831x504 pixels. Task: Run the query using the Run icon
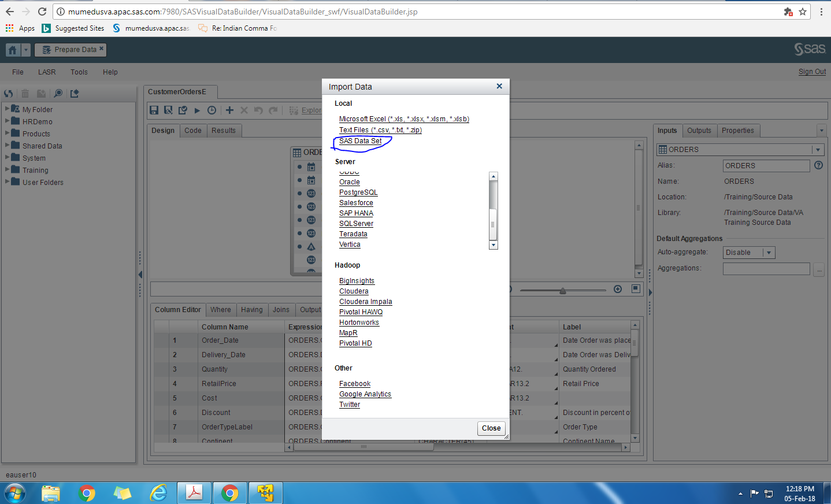tap(197, 110)
